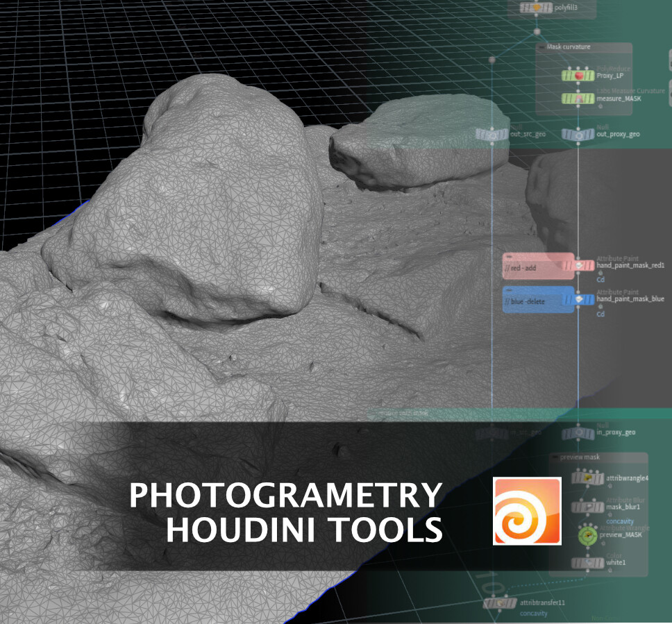Screen dimensions: 672x624
Task: Toggle the display flag on white1 node
Action: pos(600,562)
